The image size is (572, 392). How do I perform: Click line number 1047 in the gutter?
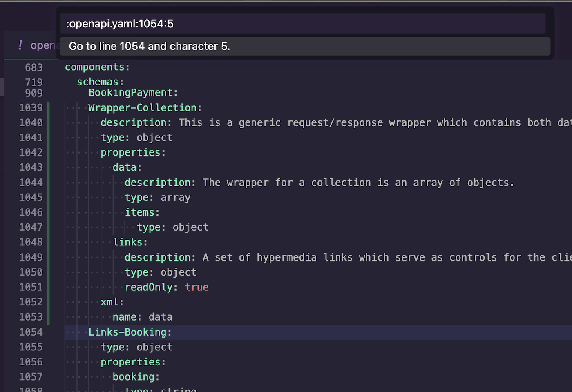[x=31, y=227]
